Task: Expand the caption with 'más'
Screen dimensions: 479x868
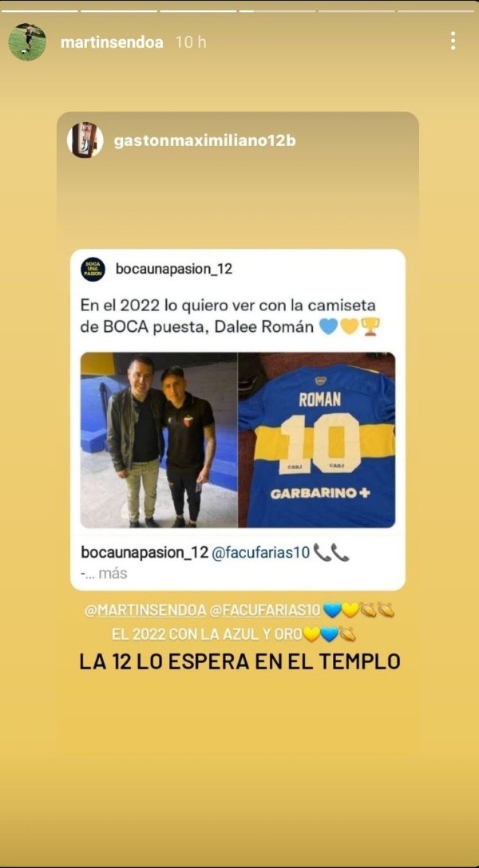Action: (x=113, y=574)
